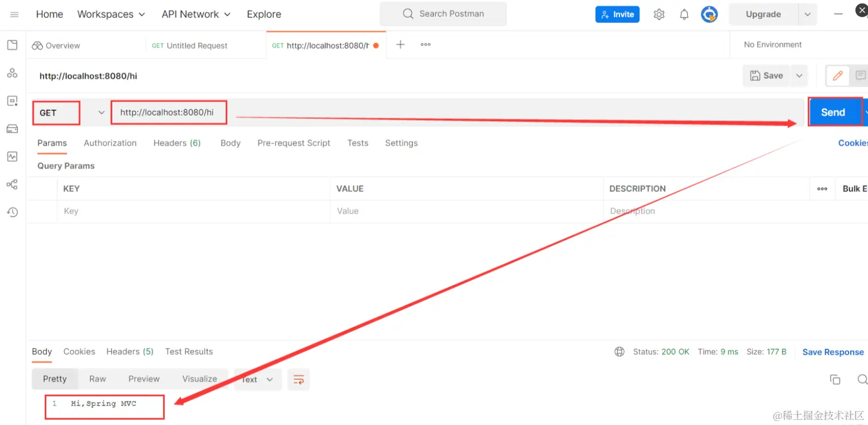The height and width of the screenshot is (425, 868).
Task: Open the comments icon
Action: coord(860,76)
